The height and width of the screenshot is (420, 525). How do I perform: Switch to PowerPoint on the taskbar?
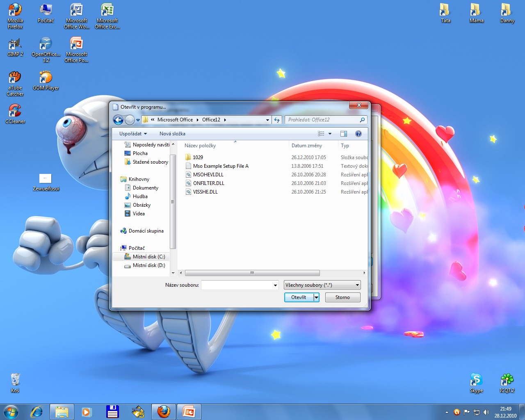pyautogui.click(x=189, y=411)
